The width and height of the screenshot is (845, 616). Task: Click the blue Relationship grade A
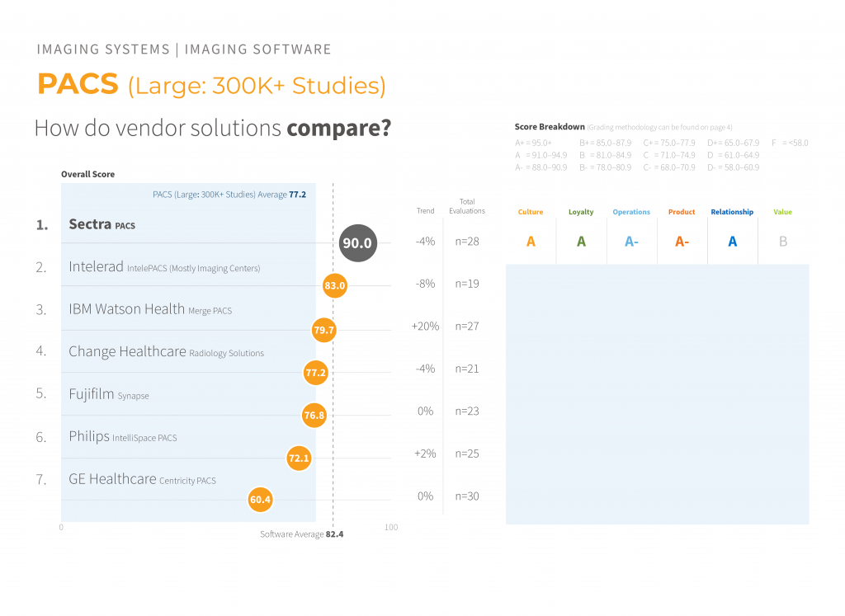(x=733, y=242)
